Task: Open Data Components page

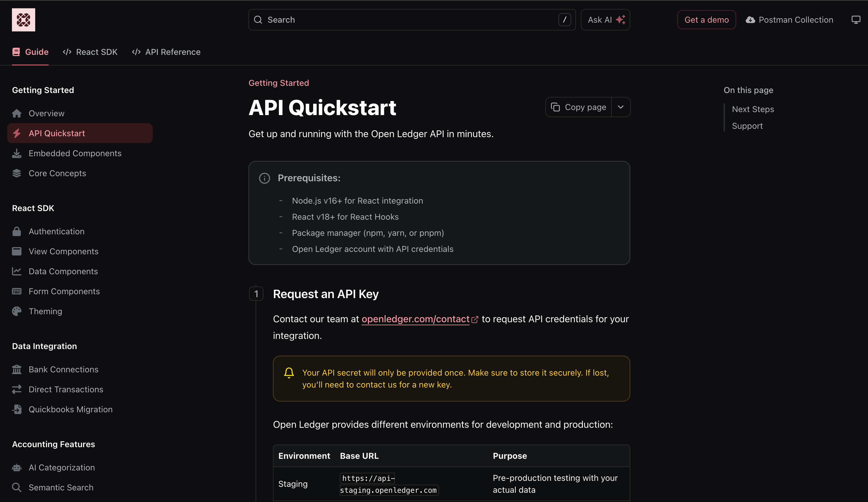Action: click(x=80, y=271)
